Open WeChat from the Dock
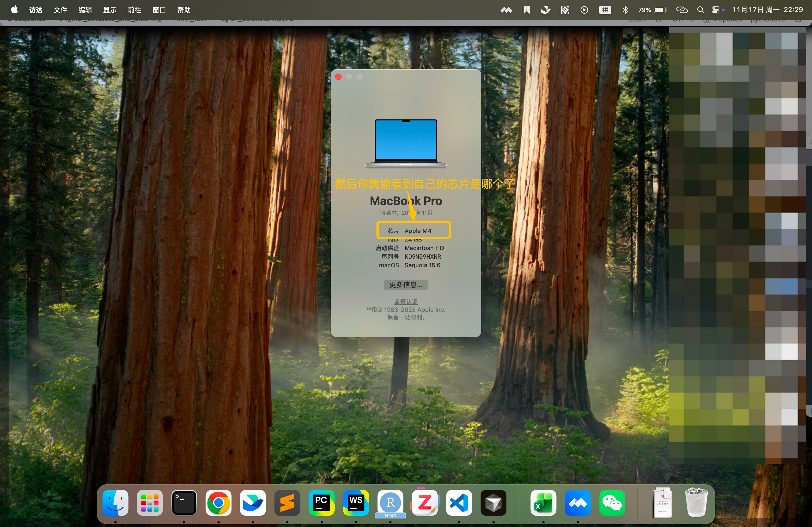The width and height of the screenshot is (812, 527). [x=612, y=503]
